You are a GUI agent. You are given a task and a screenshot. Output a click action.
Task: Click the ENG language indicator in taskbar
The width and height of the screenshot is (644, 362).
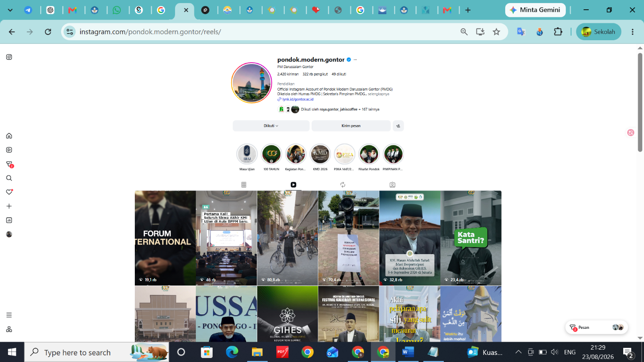tap(570, 352)
